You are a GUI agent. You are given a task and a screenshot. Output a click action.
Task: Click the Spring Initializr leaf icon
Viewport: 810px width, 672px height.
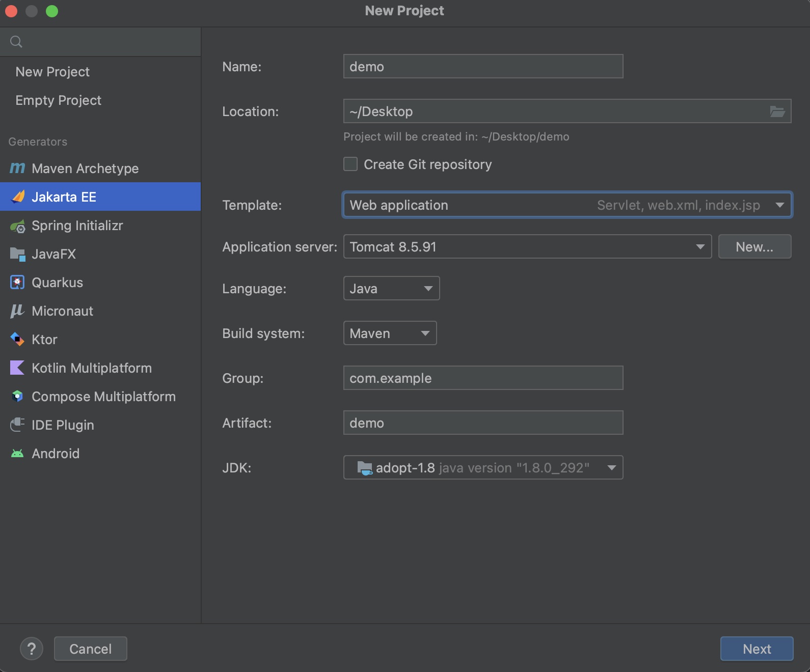(x=18, y=226)
